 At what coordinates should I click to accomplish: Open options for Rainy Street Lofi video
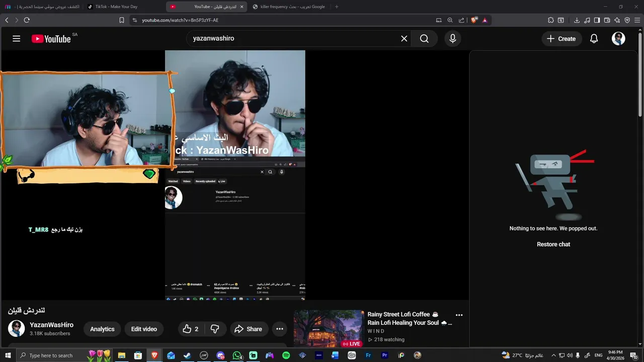tap(459, 315)
